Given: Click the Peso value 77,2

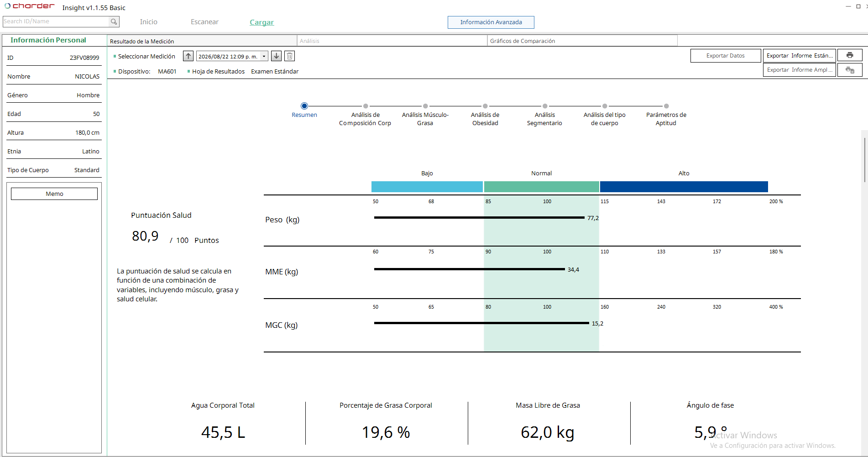Looking at the screenshot, I should pyautogui.click(x=593, y=218).
